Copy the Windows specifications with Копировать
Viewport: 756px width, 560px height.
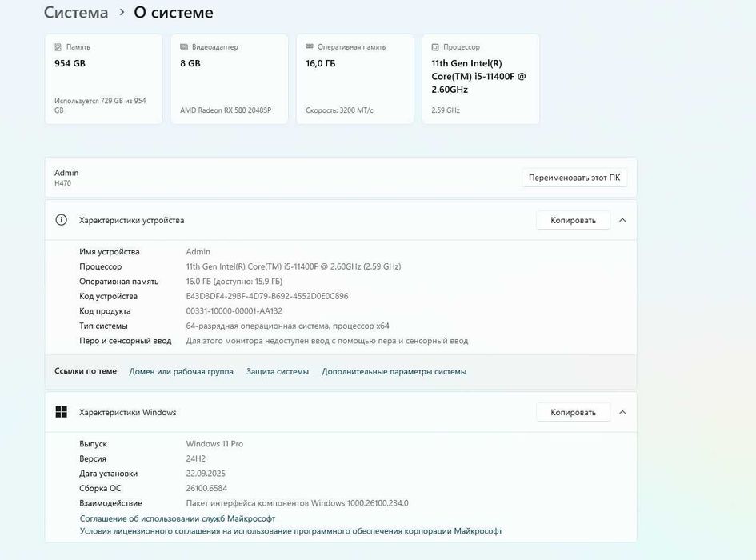click(574, 412)
